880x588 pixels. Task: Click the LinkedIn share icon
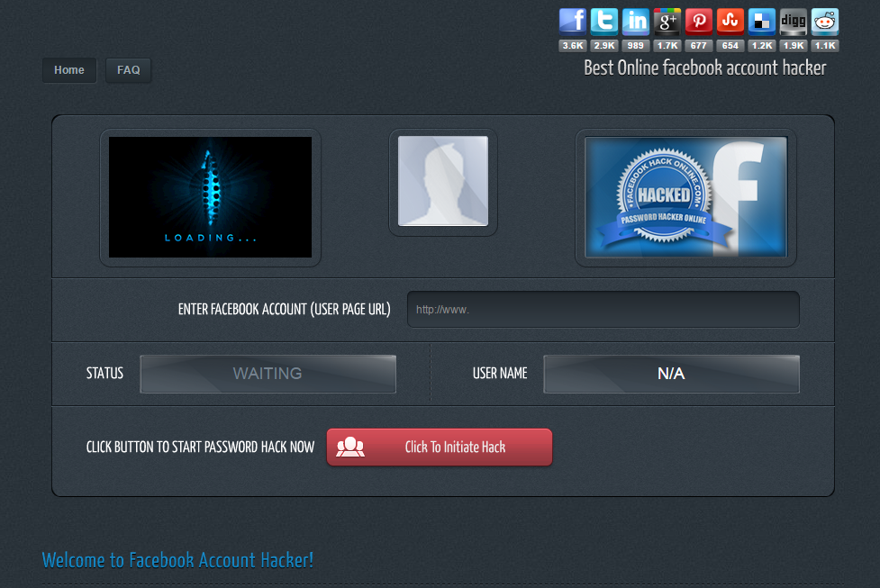[635, 22]
